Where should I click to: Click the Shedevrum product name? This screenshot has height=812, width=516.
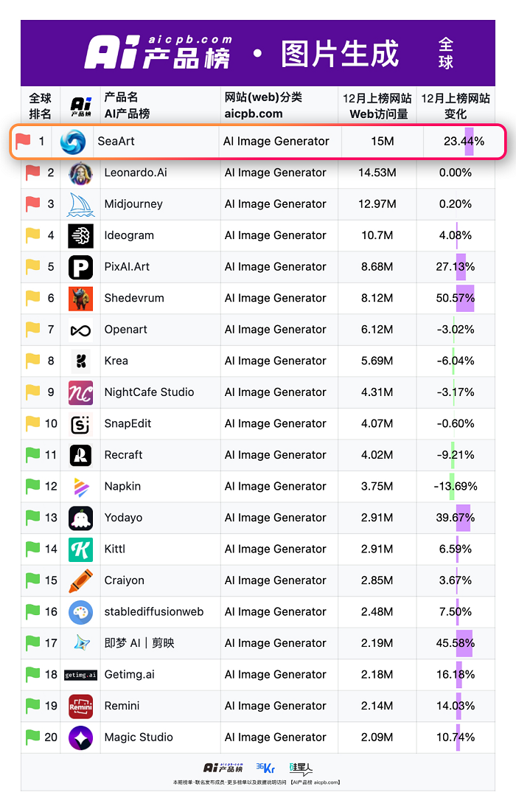point(134,299)
